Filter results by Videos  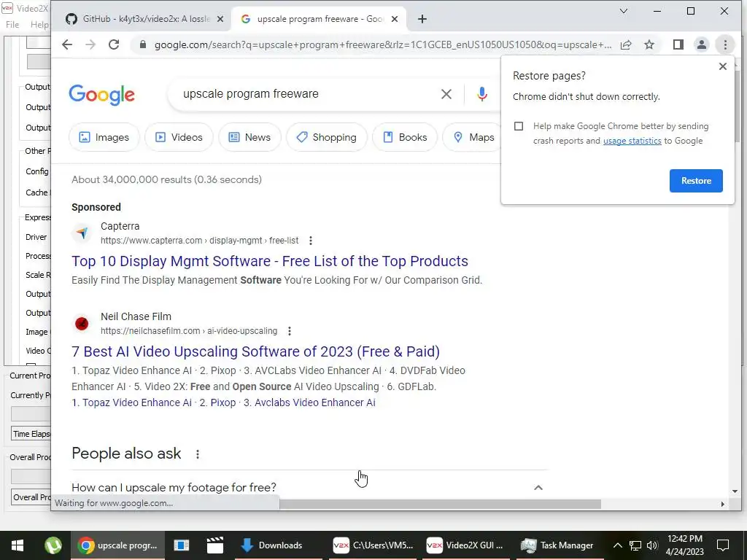point(179,137)
